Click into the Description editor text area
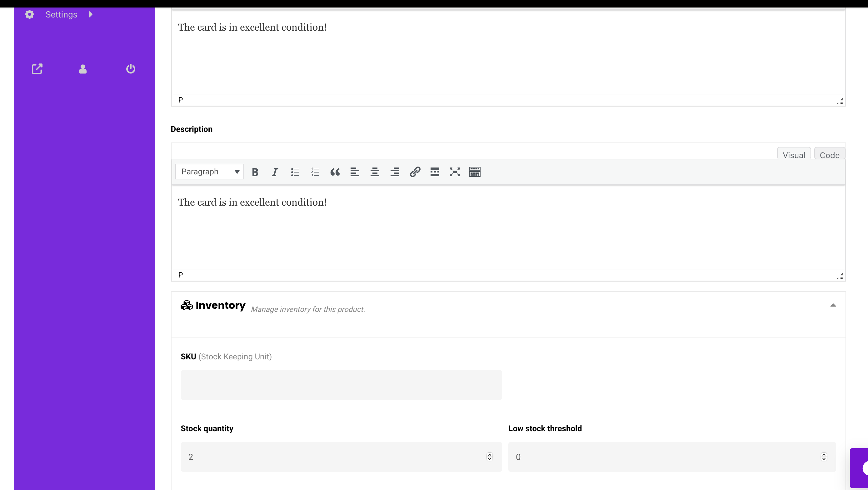 click(508, 227)
